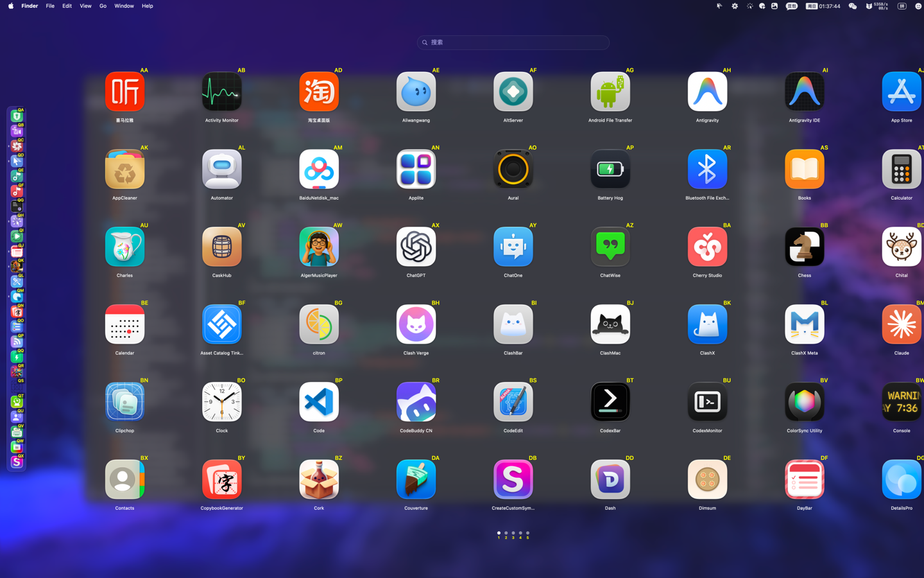Viewport: 924px width, 578px height.
Task: Launch the Cork app
Action: tap(319, 480)
